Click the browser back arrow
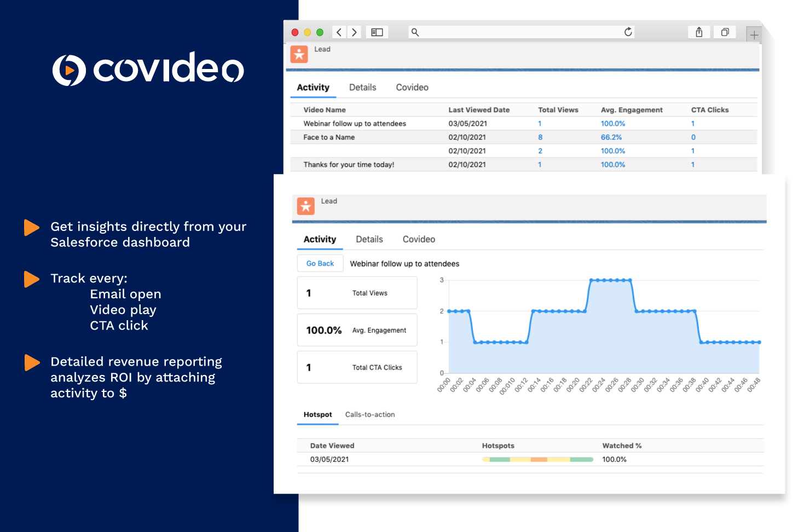Screen dimensions: 798x532 [339, 32]
